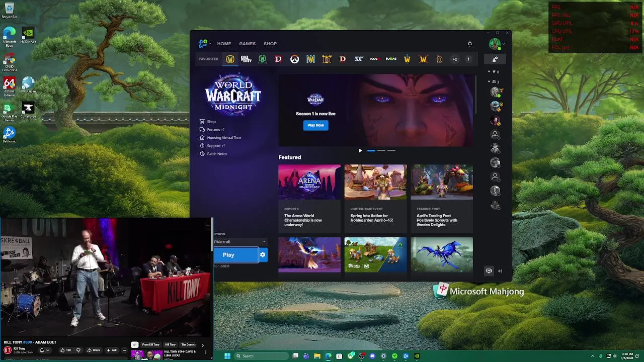Open the profile avatar dropdown

[x=496, y=44]
